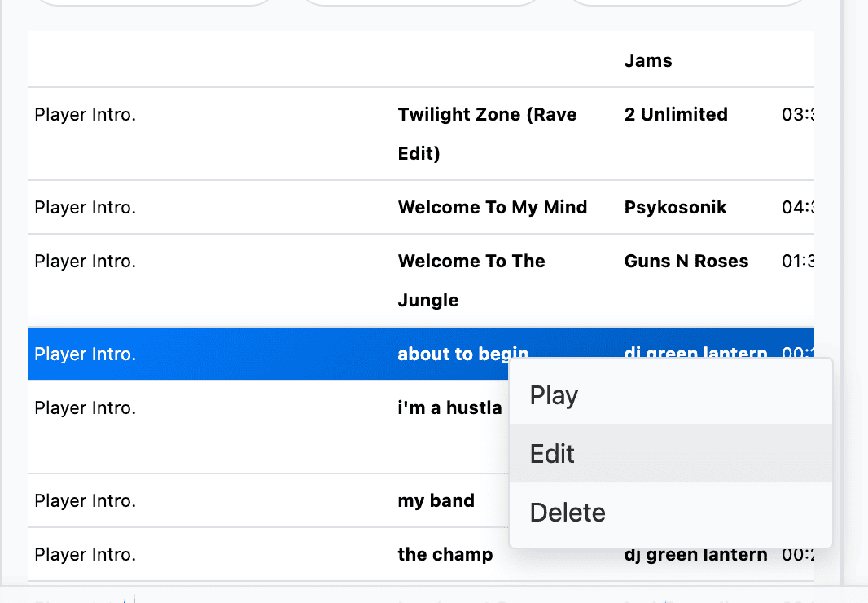Choose Play from the context menu

[554, 395]
